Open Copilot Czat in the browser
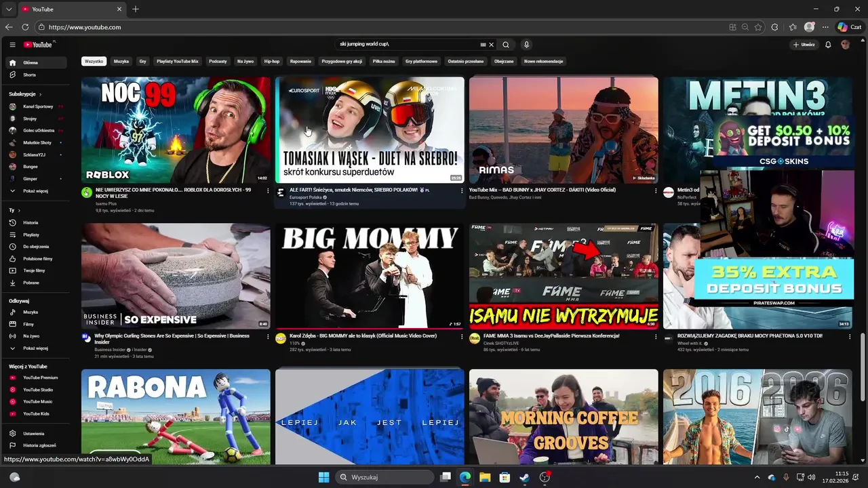Viewport: 868px width, 488px height. (x=852, y=27)
